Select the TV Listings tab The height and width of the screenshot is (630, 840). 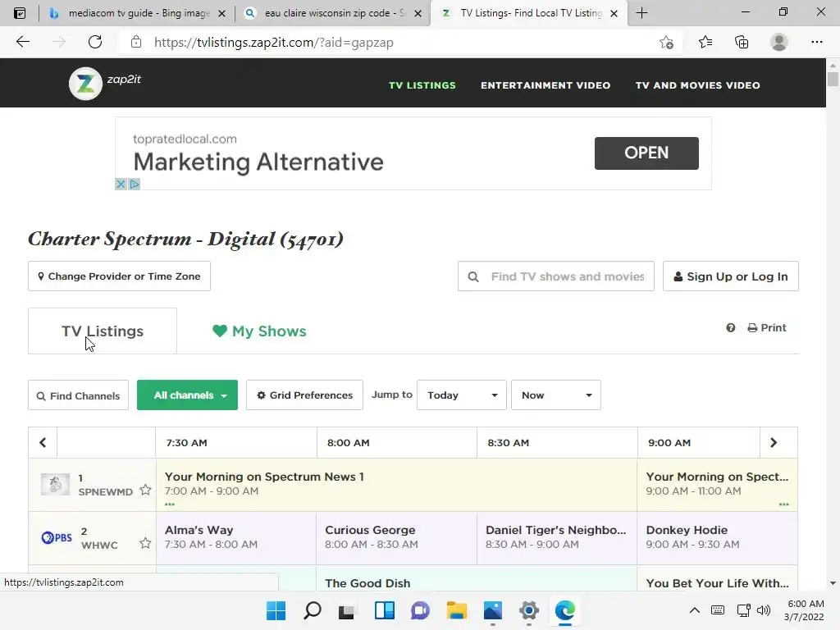(103, 331)
